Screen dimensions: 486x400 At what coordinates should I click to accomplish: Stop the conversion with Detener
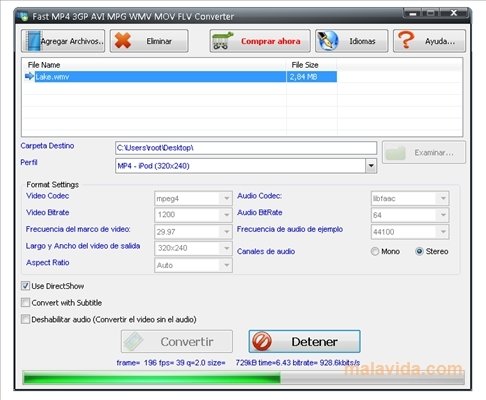(x=304, y=341)
